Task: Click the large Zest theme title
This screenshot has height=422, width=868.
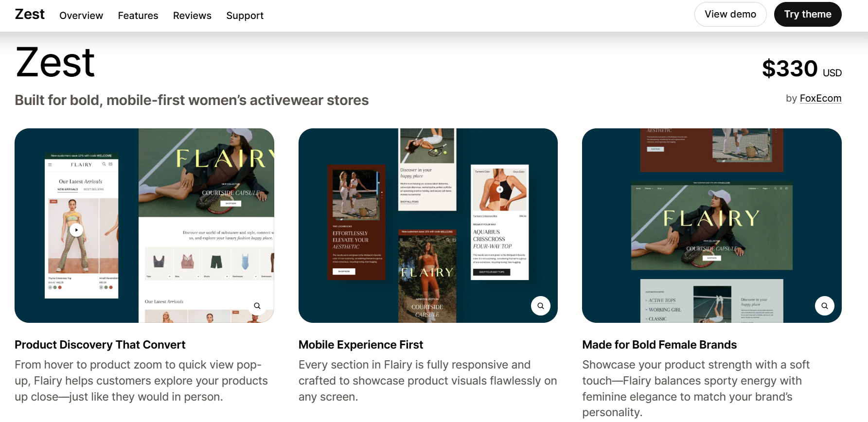Action: tap(55, 63)
